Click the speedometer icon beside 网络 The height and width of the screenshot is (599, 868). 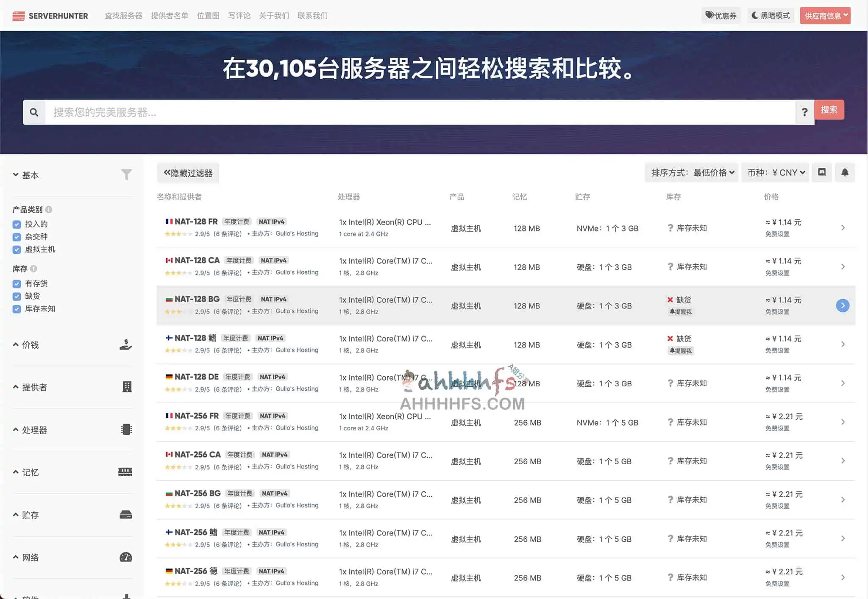click(x=125, y=557)
